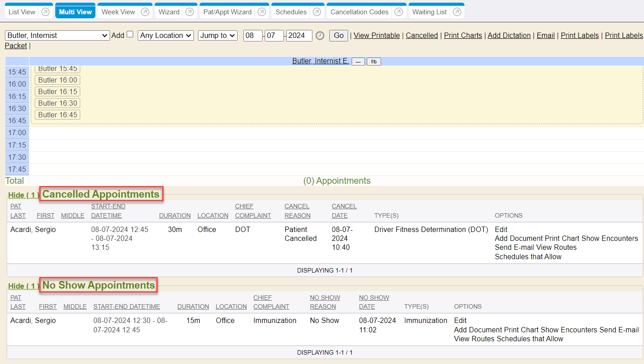
Task: Click pop-out icon next to Schedules
Action: click(x=317, y=12)
